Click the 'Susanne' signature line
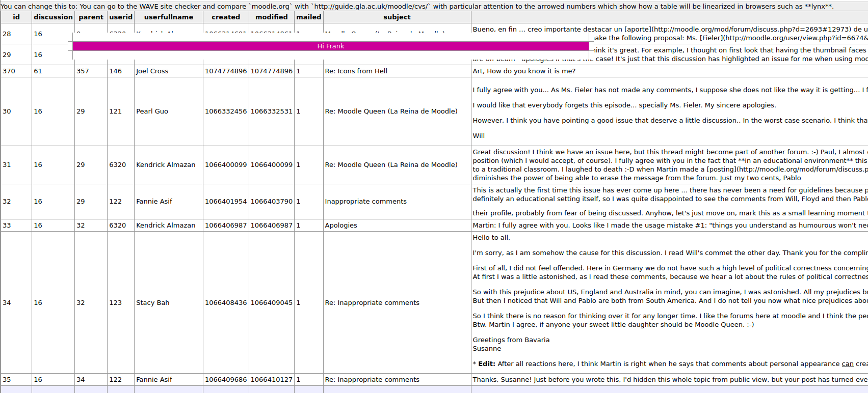Screen dimensions: 868x393 tap(487, 348)
